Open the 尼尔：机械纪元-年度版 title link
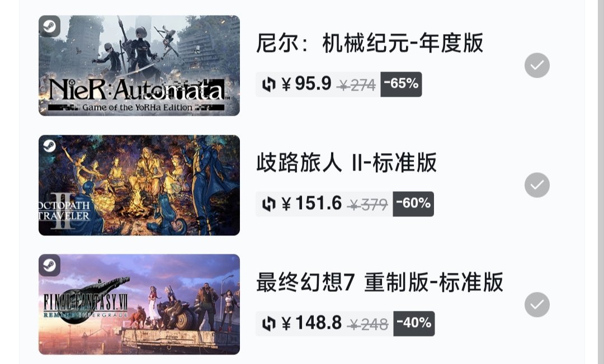The height and width of the screenshot is (364, 604). click(370, 42)
